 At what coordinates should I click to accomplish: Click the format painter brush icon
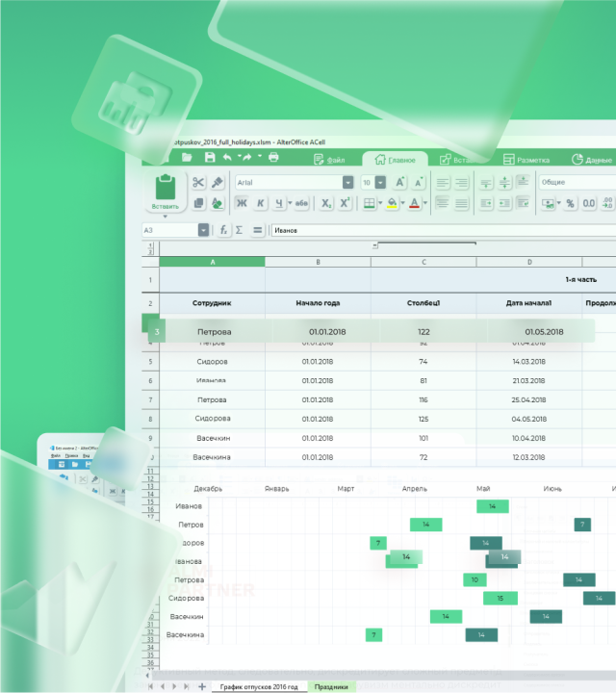(x=218, y=182)
